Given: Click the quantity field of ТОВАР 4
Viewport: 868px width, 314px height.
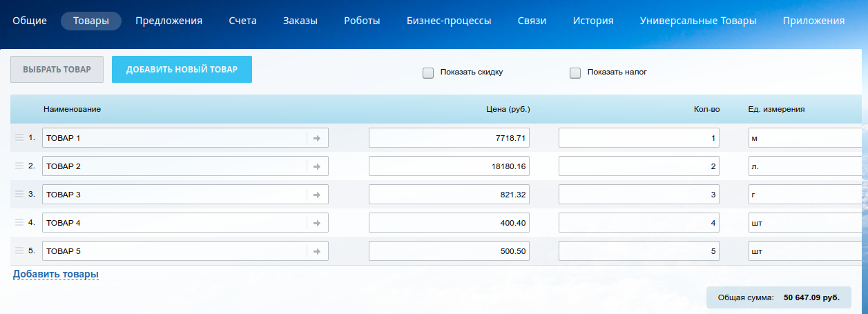Looking at the screenshot, I should 639,223.
